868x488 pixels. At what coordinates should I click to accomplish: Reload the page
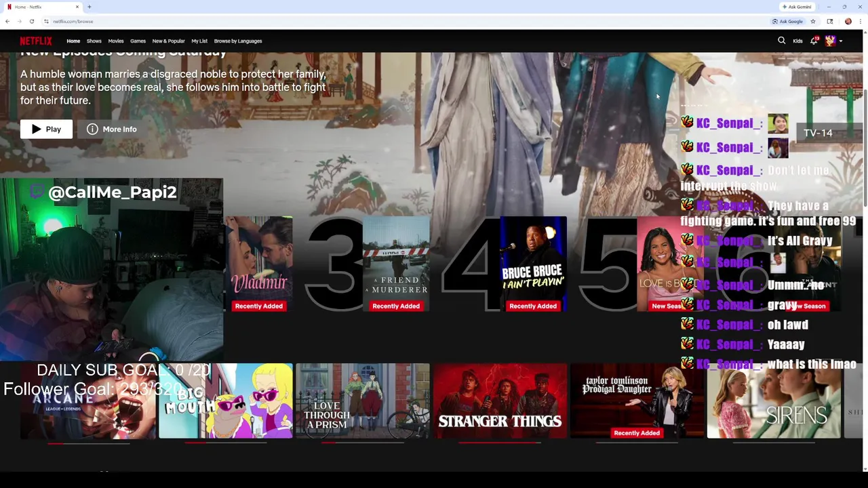pos(31,21)
